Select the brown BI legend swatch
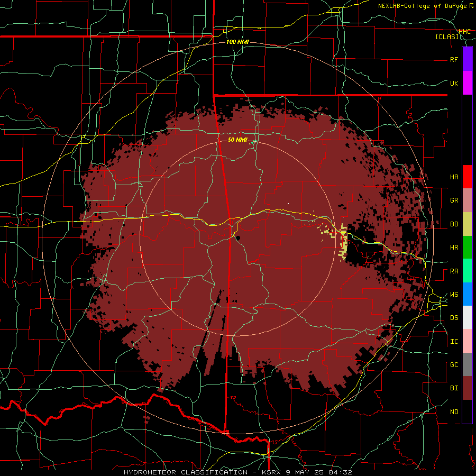This screenshot has height=476, width=476. 467,388
